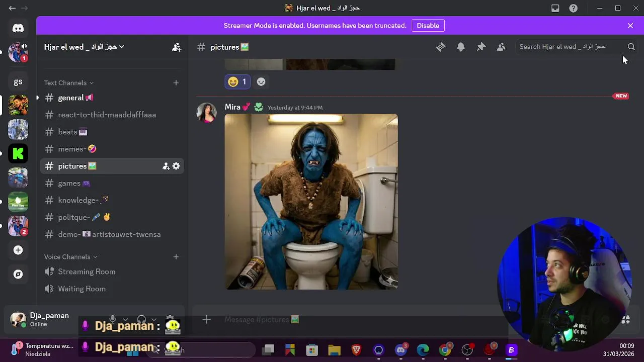Image resolution: width=644 pixels, height=362 pixels.
Task: Disable Streamer Mode button
Action: point(428,26)
